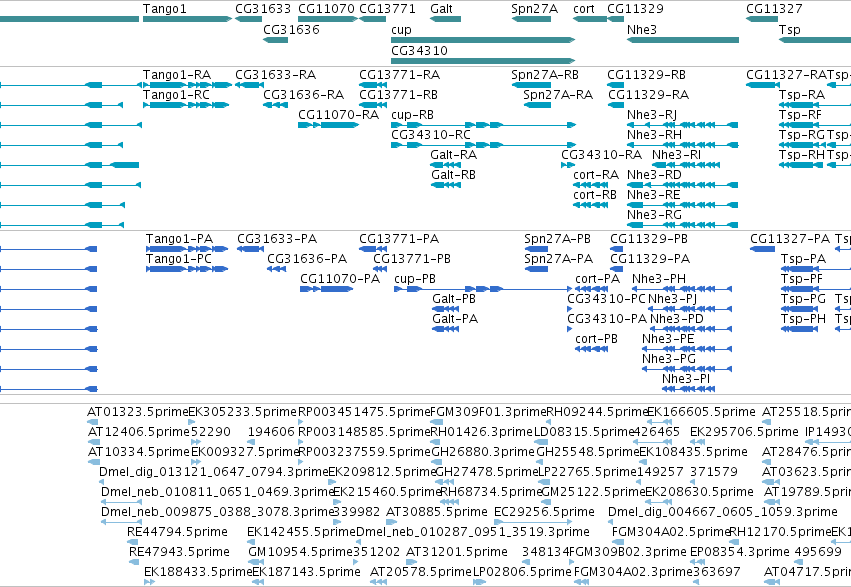Viewport: 851px width, 587px height.
Task: Click the cort gene feature
Action: click(x=590, y=19)
